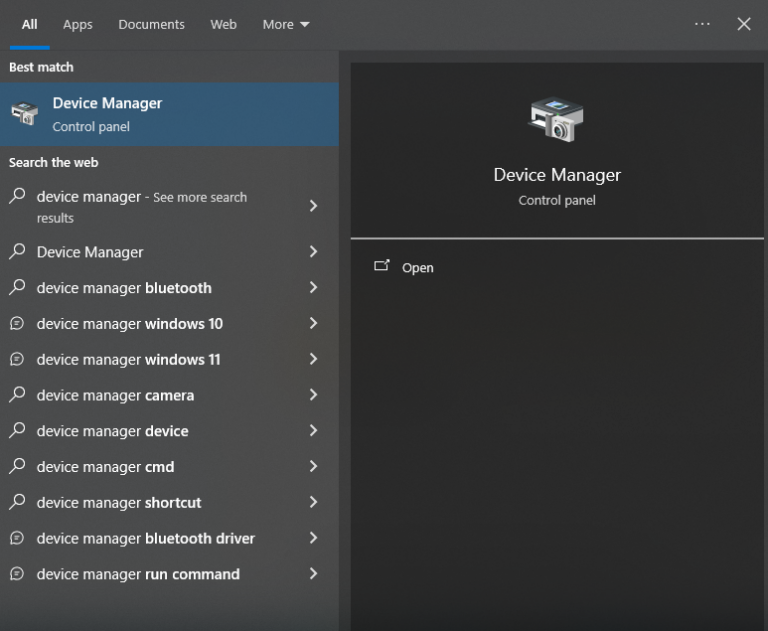Switch to the Apps tab

[78, 24]
